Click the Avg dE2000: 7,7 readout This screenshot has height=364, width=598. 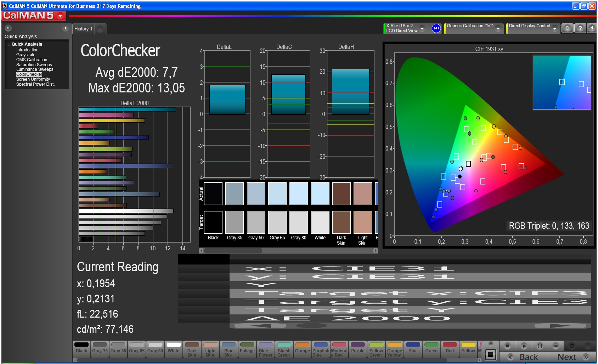coord(136,72)
